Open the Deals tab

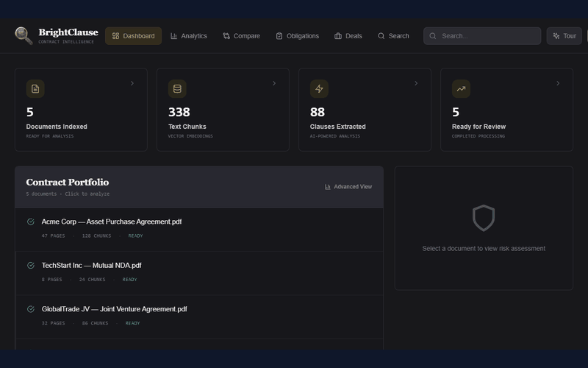click(348, 36)
